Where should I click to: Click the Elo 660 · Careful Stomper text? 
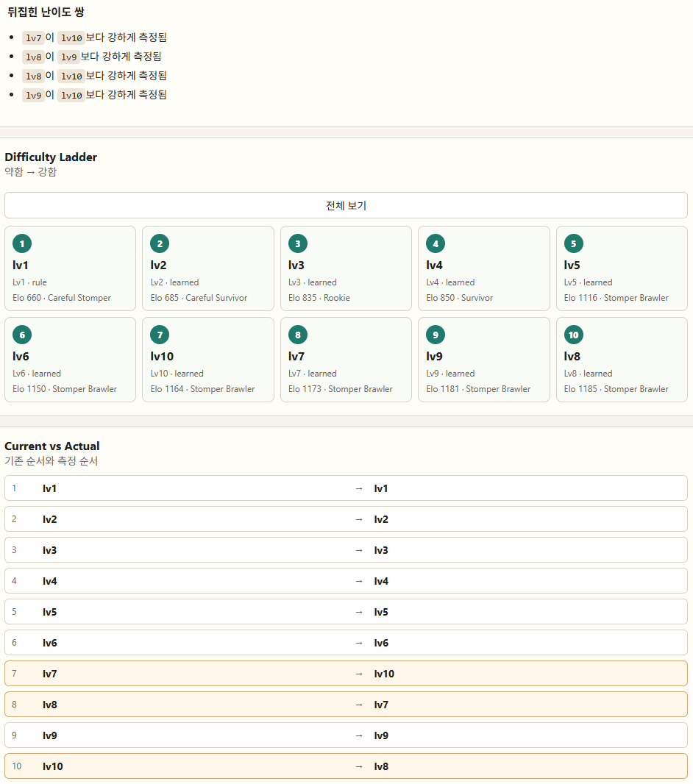tap(62, 298)
